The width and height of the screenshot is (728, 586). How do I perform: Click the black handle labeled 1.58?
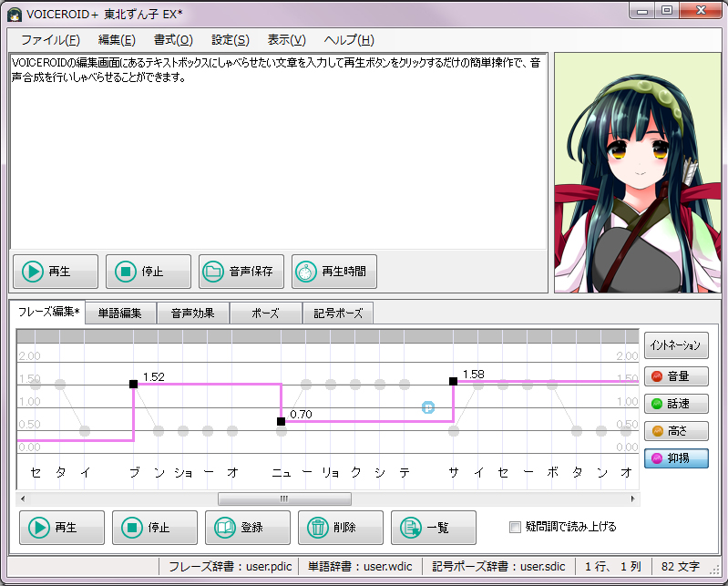tap(453, 381)
